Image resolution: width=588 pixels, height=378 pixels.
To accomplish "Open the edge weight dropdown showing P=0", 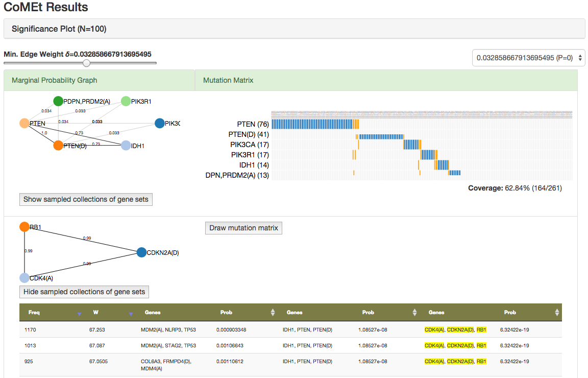I will pos(528,58).
